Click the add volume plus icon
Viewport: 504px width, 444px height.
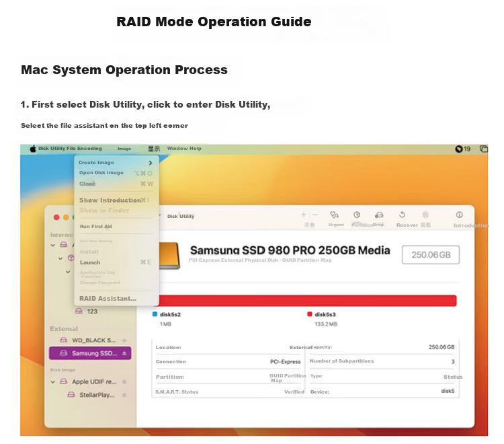(304, 215)
